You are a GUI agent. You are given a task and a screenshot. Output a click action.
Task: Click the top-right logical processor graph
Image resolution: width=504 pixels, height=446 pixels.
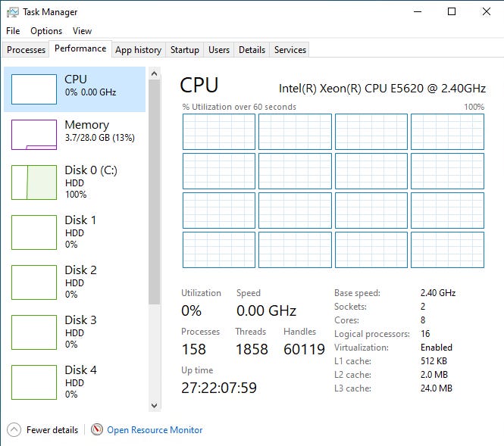[x=447, y=132]
